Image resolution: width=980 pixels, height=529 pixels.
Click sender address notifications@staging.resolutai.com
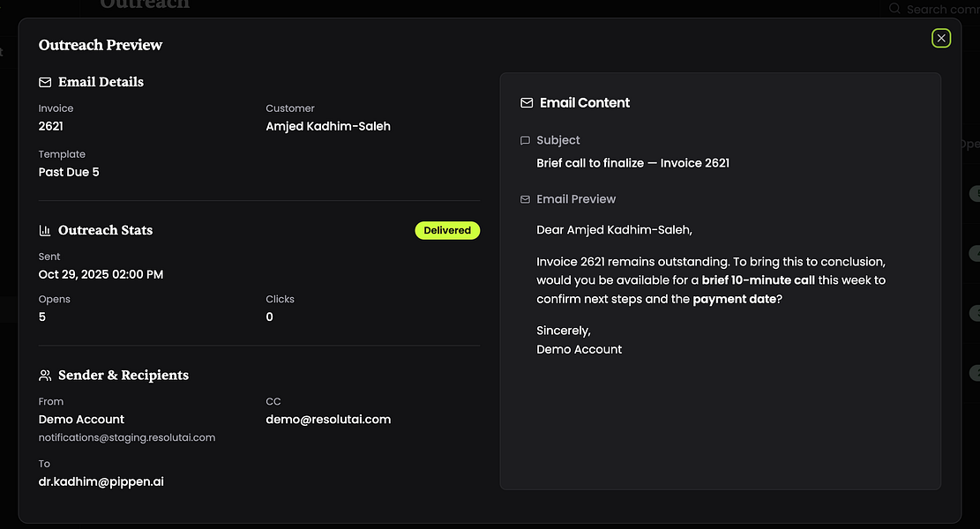[127, 437]
